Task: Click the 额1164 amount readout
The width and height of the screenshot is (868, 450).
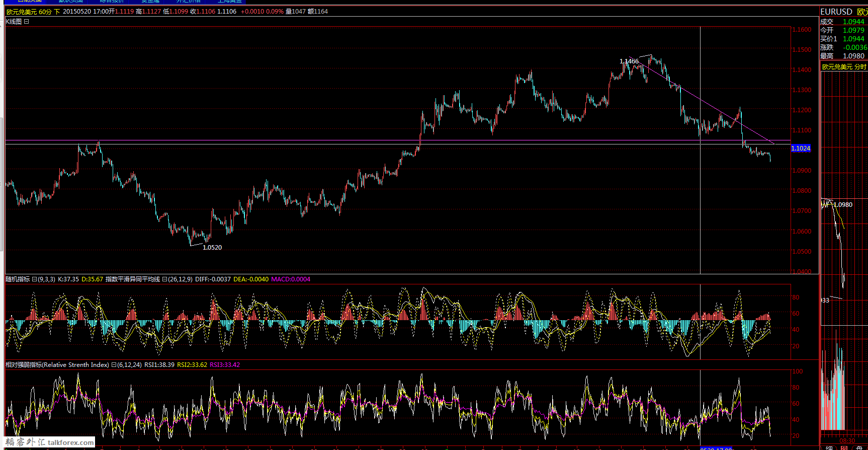Action: (x=318, y=12)
